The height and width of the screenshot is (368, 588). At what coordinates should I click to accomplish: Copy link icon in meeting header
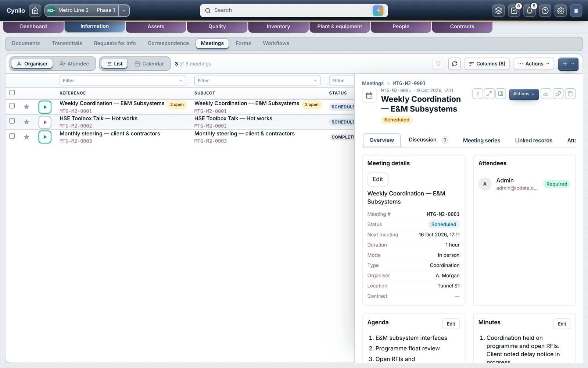(x=558, y=94)
